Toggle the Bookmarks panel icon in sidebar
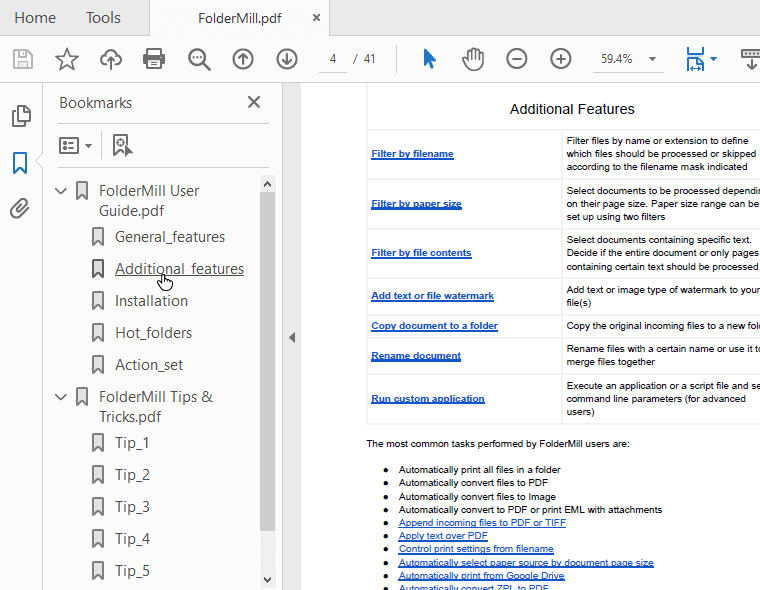The height and width of the screenshot is (590, 760). tap(20, 163)
